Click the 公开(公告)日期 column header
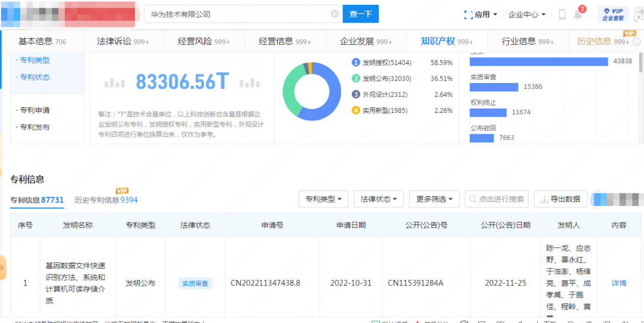Viewport: 644px width, 323px height. coord(506,225)
